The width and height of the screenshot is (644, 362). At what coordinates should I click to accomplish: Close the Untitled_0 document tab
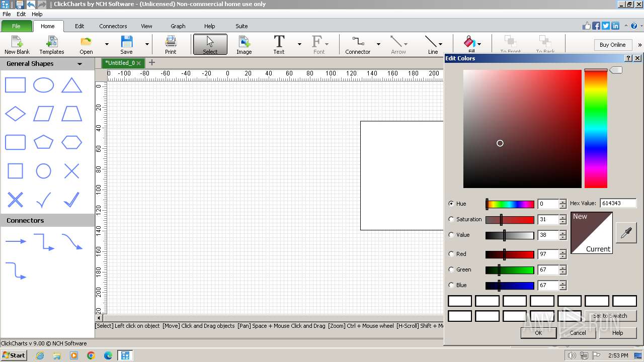(x=138, y=63)
